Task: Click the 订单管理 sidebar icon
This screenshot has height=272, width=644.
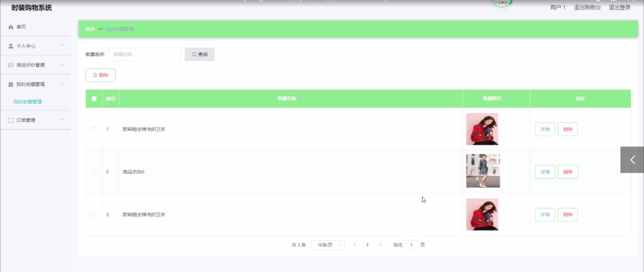Action: click(11, 120)
